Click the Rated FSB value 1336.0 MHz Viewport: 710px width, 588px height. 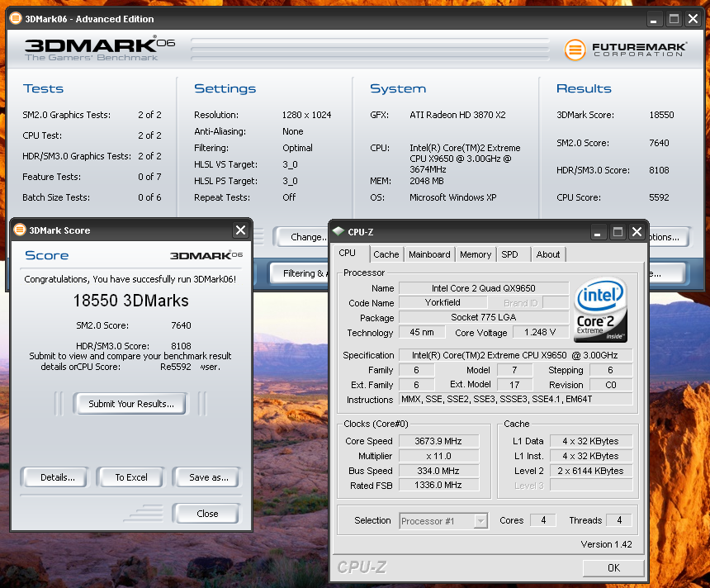[438, 485]
